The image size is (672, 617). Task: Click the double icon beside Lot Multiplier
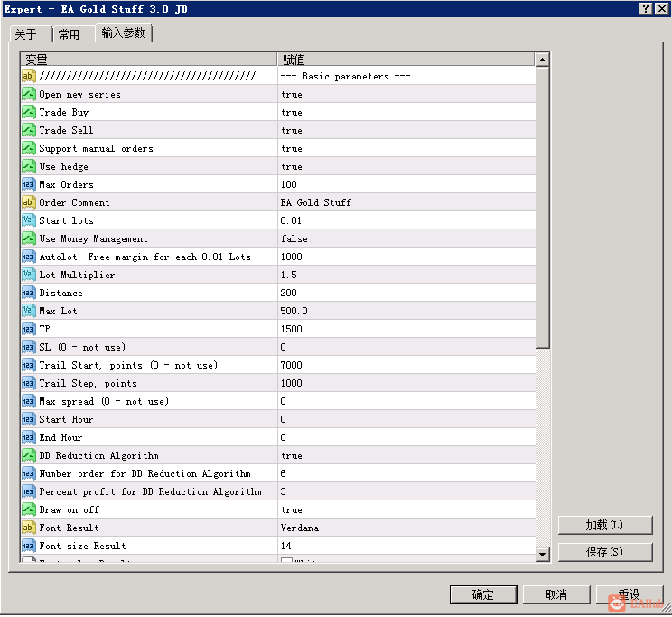tap(29, 275)
